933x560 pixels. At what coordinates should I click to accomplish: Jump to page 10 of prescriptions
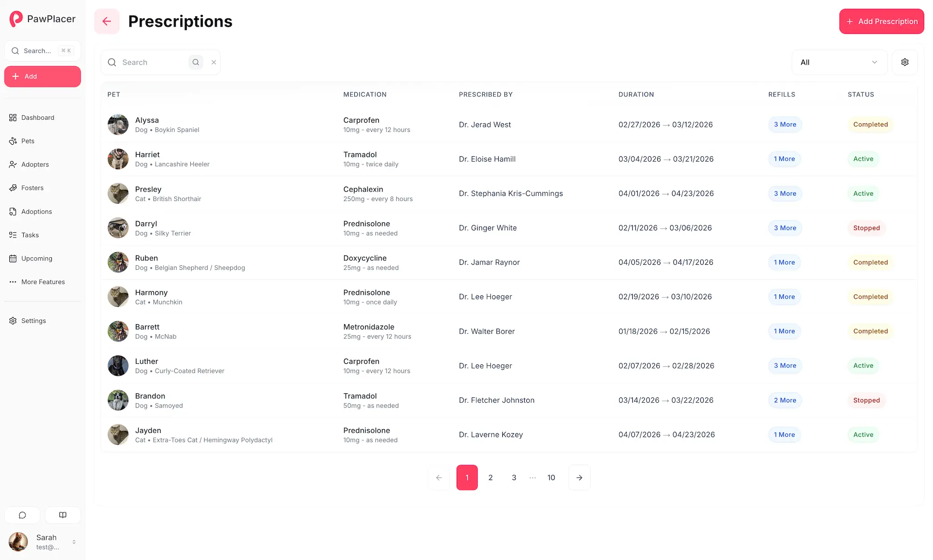[551, 478]
